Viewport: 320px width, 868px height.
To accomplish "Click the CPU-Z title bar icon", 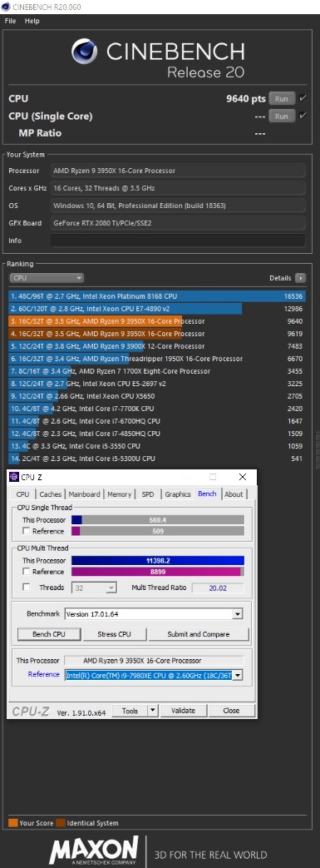I will [x=14, y=477].
